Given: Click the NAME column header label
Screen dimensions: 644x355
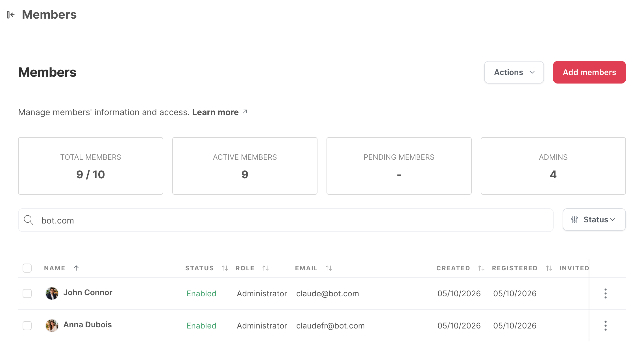Looking at the screenshot, I should point(55,268).
